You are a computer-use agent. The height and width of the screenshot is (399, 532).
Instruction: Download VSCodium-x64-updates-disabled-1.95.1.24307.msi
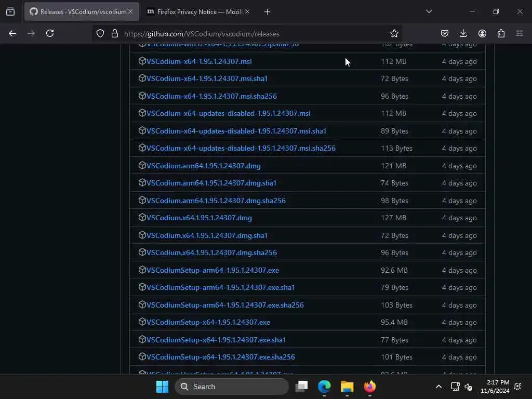click(x=229, y=113)
